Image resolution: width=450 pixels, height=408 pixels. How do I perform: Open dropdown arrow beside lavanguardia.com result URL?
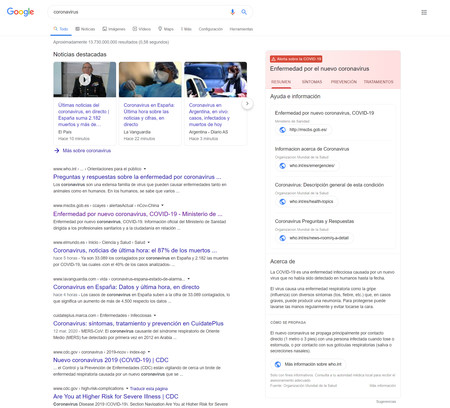coord(188,279)
